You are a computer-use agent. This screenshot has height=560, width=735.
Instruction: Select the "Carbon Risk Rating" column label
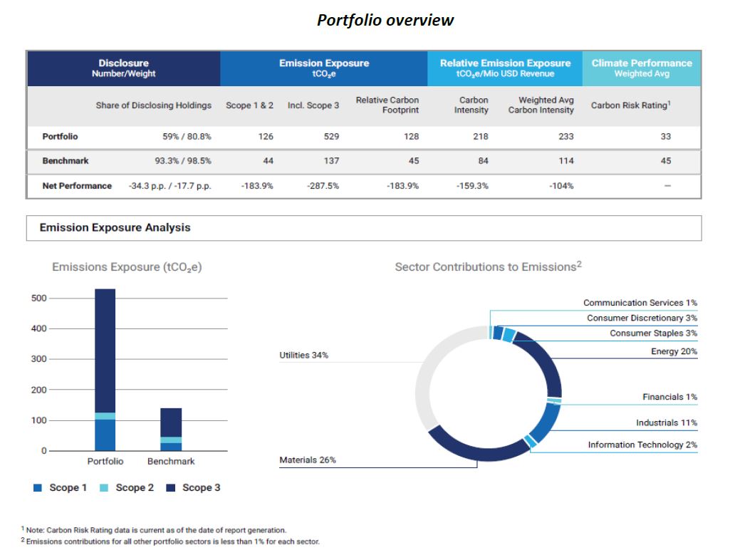point(630,105)
